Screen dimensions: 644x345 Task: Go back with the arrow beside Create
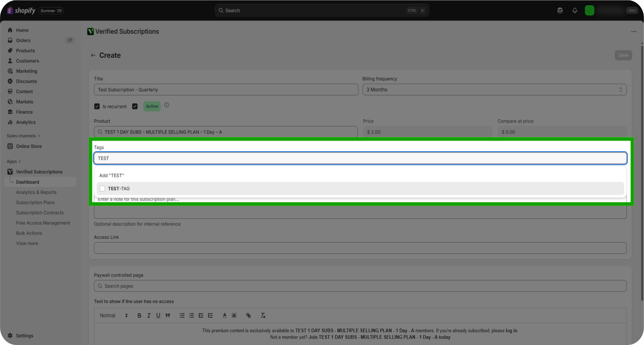(93, 55)
